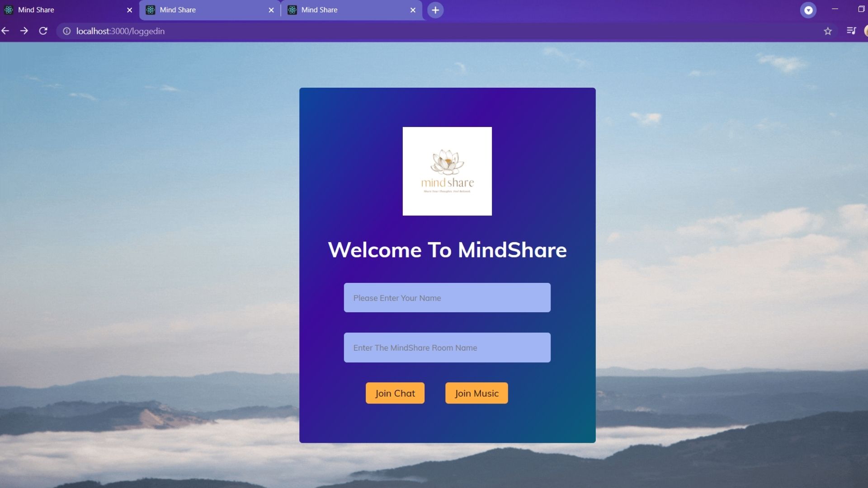Focus the MindShare Room Name field
This screenshot has width=868, height=488.
[447, 347]
